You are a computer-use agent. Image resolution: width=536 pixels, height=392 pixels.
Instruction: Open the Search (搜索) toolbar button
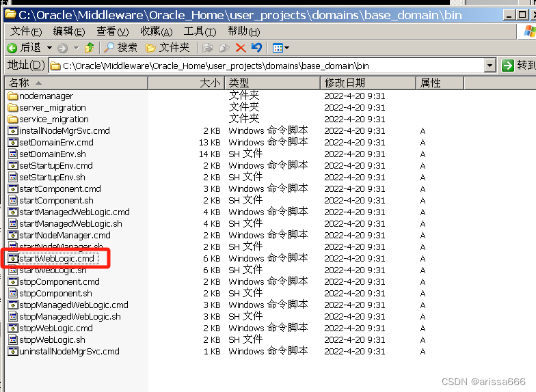coord(120,48)
